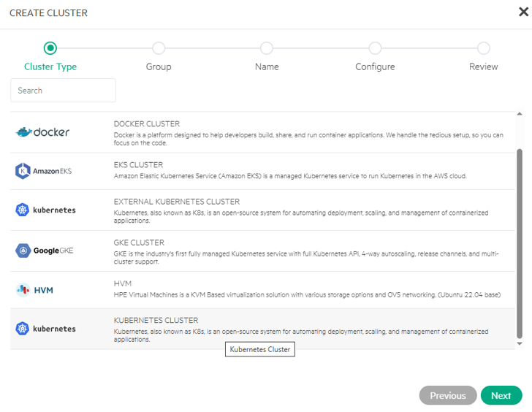Click the scroll up arrow of cluster list
Image resolution: width=532 pixels, height=412 pixels.
520,114
